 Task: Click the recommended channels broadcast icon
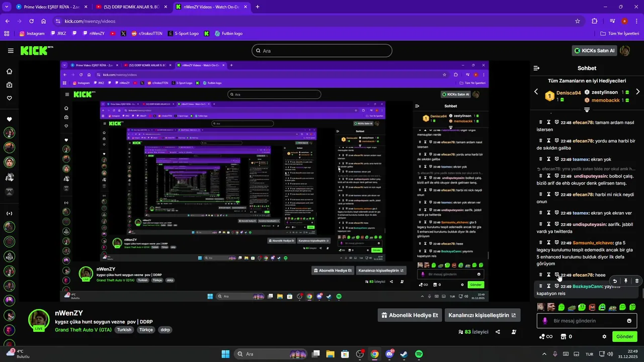click(10, 214)
